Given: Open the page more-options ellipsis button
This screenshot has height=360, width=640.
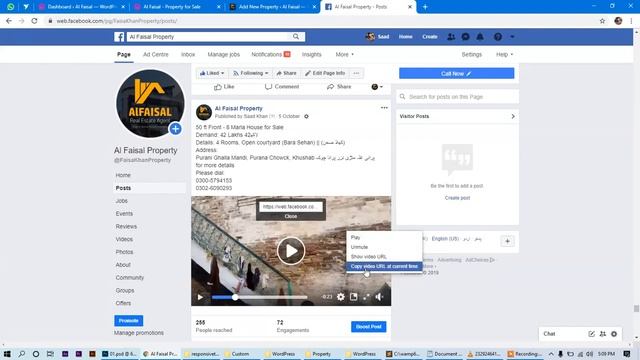Looking at the screenshot, I should pos(356,73).
